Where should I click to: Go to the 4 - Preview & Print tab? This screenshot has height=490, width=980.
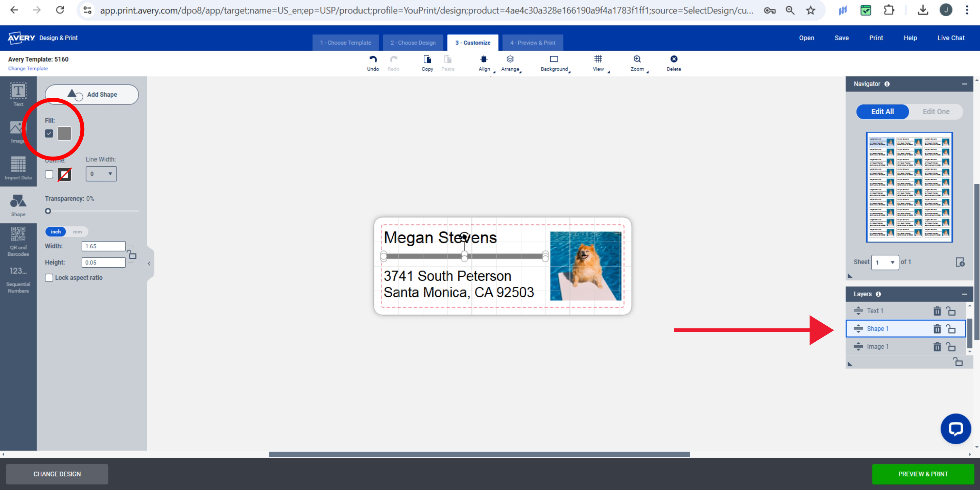point(532,42)
